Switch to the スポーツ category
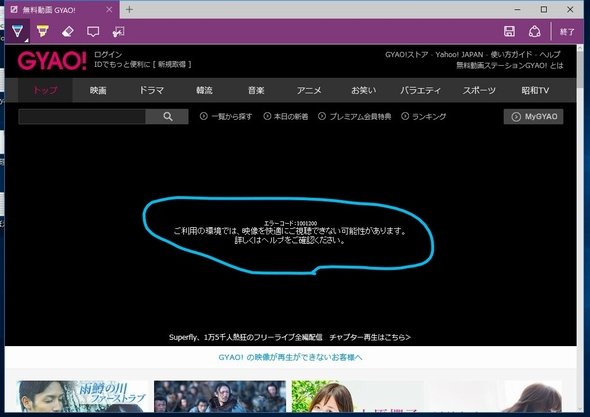Image resolution: width=590 pixels, height=417 pixels. tap(479, 90)
